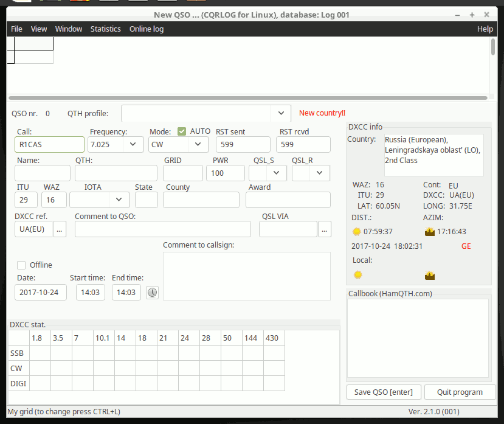The width and height of the screenshot is (504, 424).
Task: Open the QSL VIA browse button
Action: 325,229
